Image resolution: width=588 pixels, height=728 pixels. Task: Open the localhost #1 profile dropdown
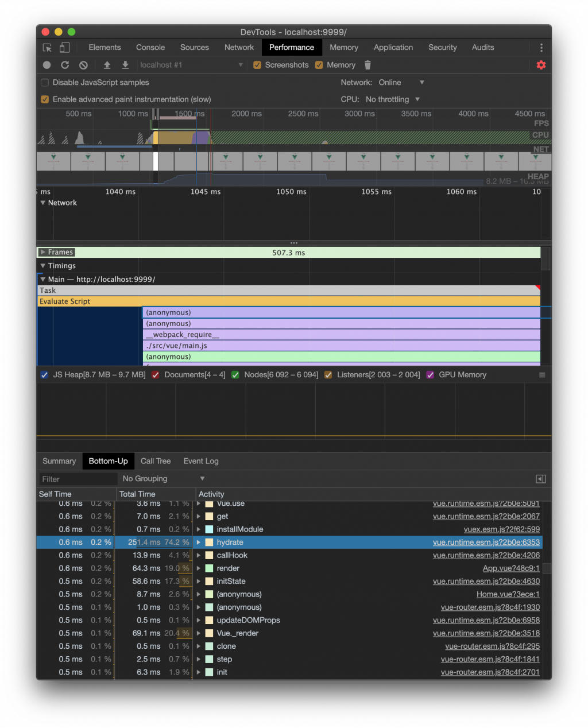[191, 65]
